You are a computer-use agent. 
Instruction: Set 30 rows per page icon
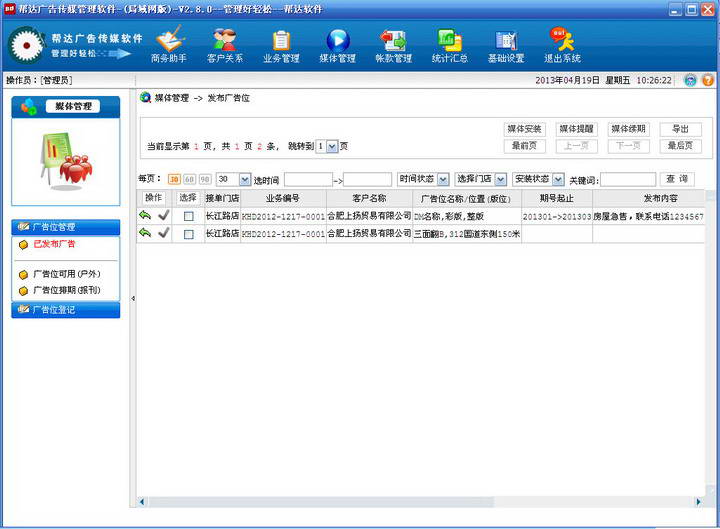(174, 179)
